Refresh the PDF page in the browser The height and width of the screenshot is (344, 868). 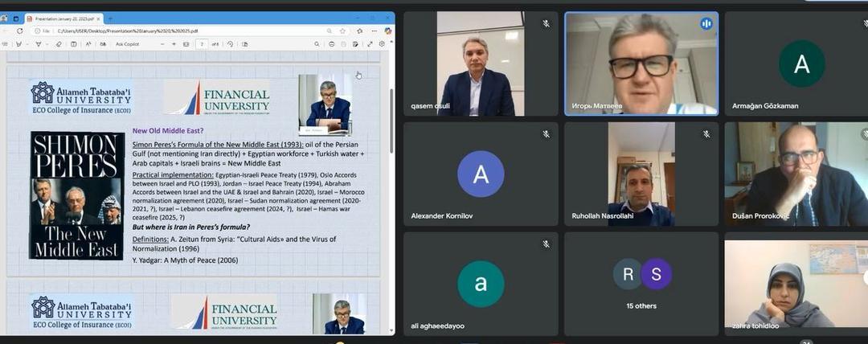click(x=20, y=31)
